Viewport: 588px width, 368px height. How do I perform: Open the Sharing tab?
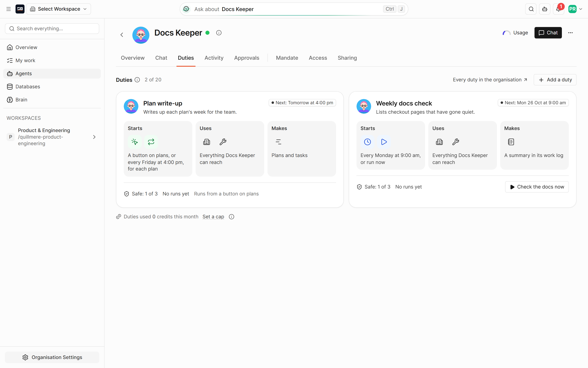(347, 58)
